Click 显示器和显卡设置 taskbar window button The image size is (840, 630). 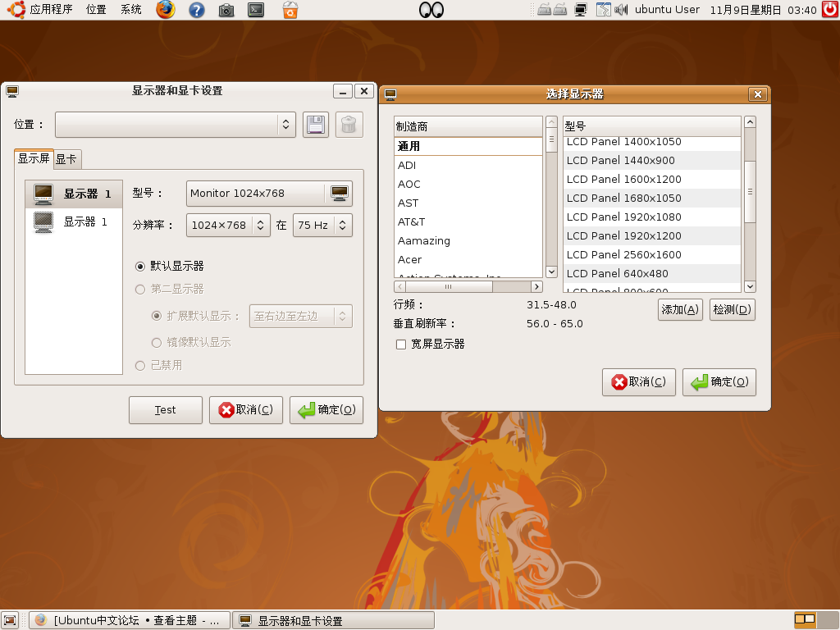tap(334, 620)
